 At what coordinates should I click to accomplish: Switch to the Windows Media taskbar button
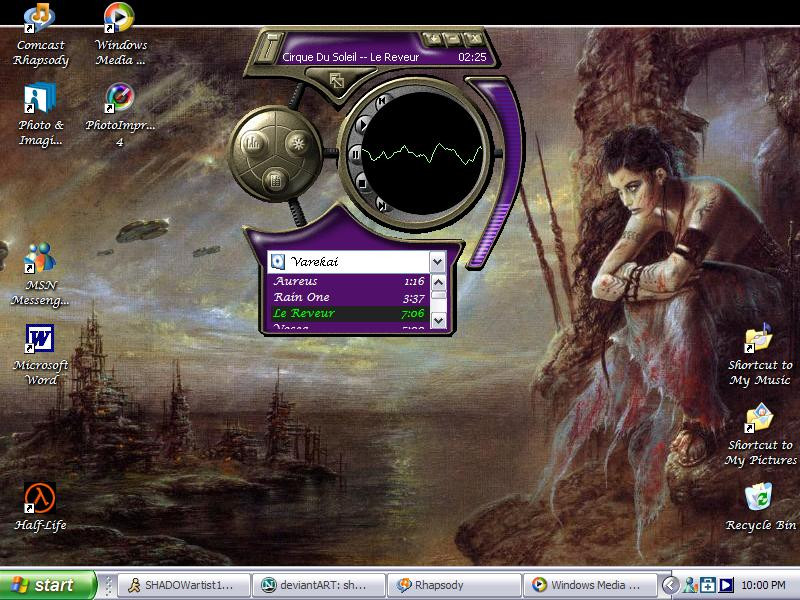(x=590, y=585)
